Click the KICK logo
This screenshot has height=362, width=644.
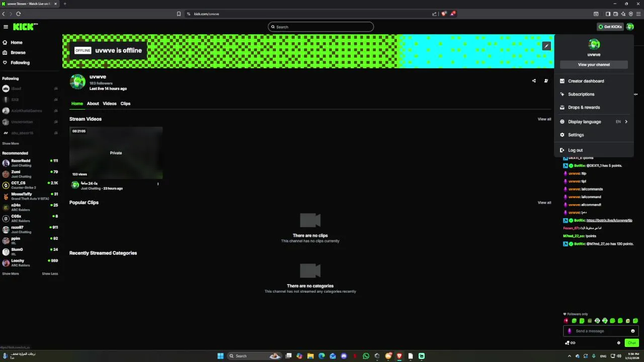[25, 27]
